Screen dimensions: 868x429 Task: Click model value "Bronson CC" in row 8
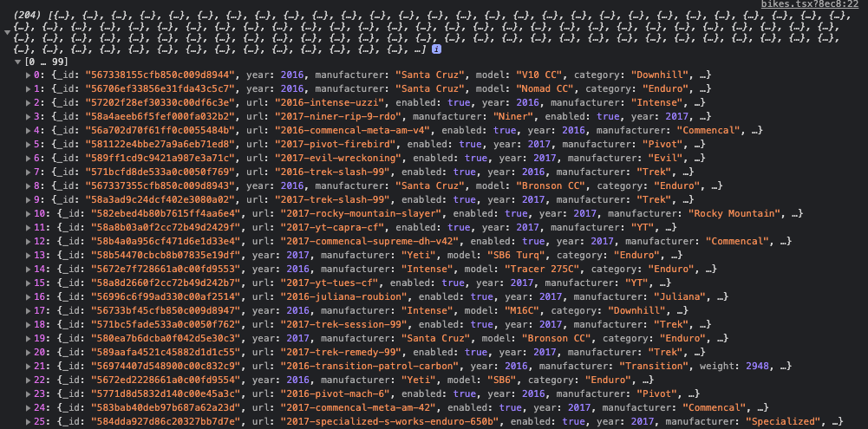(550, 185)
